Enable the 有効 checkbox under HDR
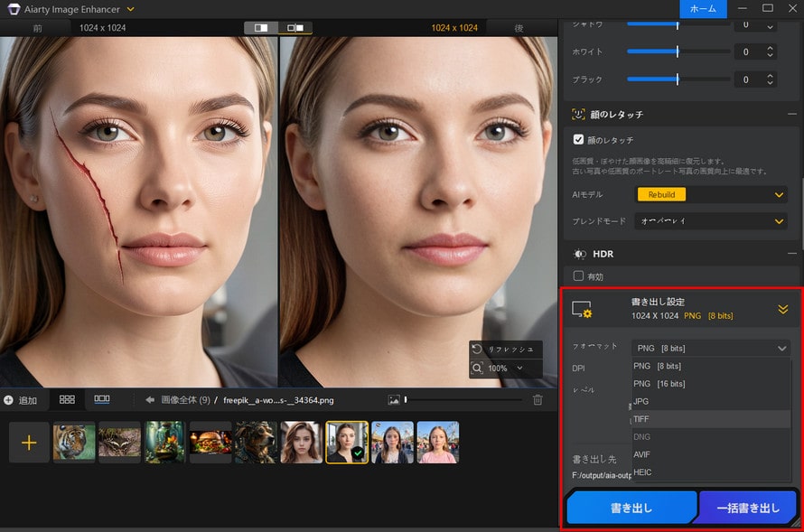 578,276
